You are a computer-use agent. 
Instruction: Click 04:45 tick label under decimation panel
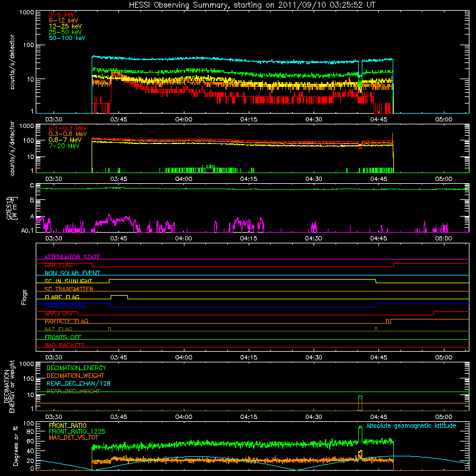tap(378, 417)
